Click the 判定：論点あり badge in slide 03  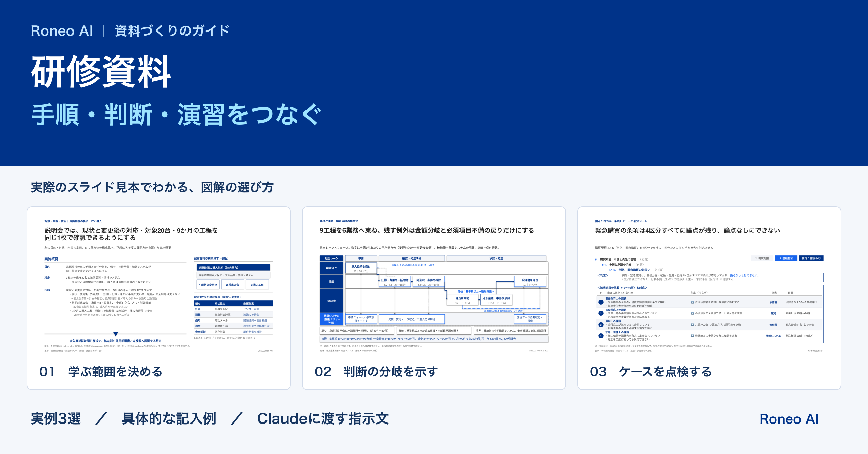811,258
